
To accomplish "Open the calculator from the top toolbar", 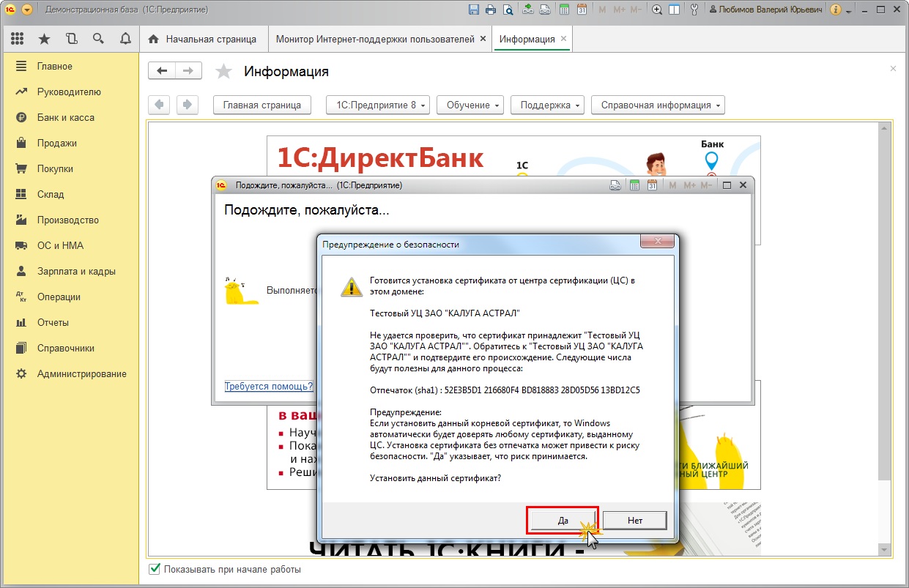I will click(564, 10).
